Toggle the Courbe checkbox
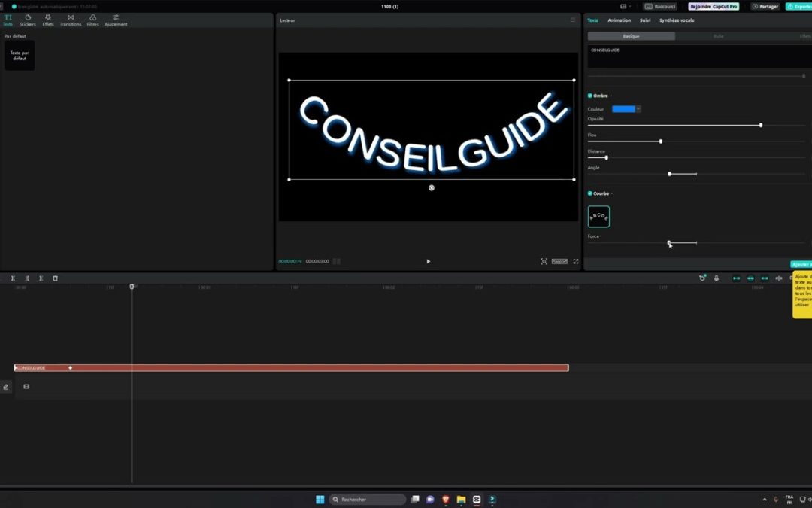The image size is (812, 508). click(590, 193)
